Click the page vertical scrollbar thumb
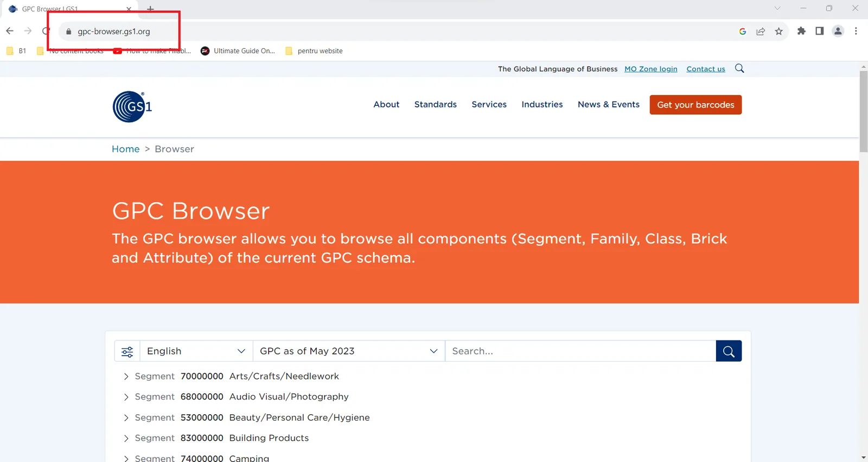868x462 pixels. click(x=864, y=111)
